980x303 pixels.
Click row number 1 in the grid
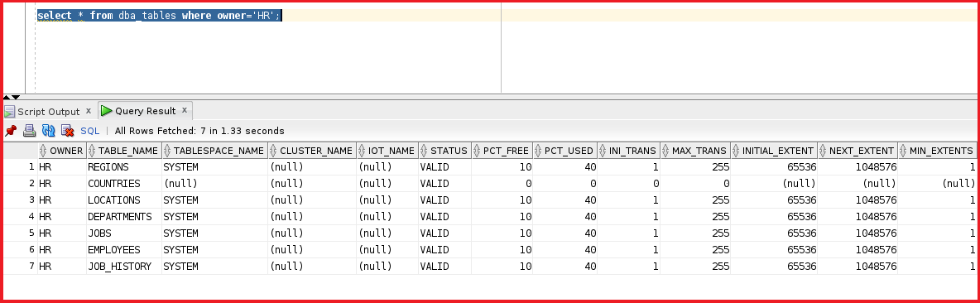pyautogui.click(x=20, y=166)
